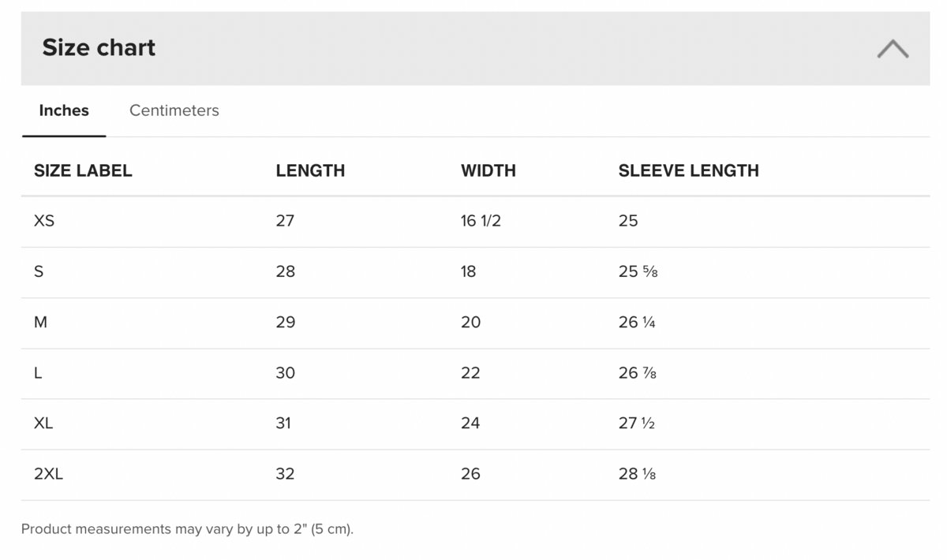Click the XS width value 16 1/2

coord(481,221)
